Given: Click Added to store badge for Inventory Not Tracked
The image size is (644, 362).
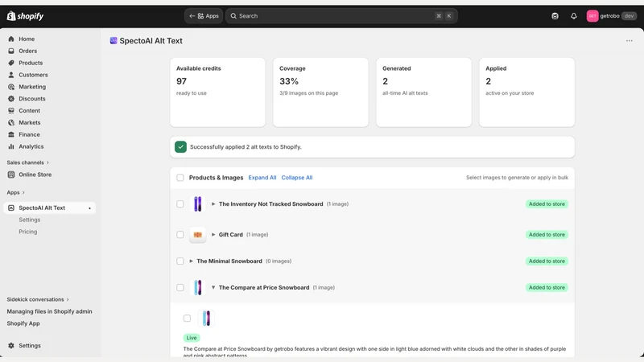Looking at the screenshot, I should pos(547,204).
